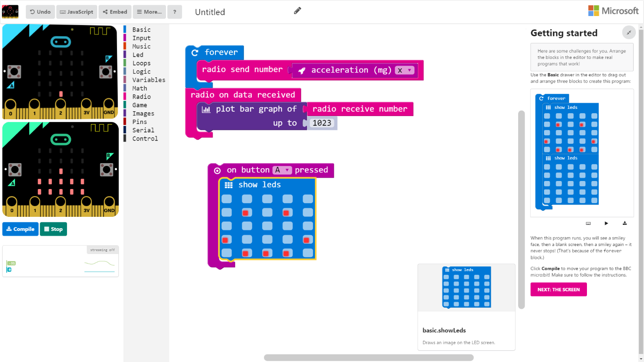Toggle bottom-right LED in show leds block

(x=307, y=253)
